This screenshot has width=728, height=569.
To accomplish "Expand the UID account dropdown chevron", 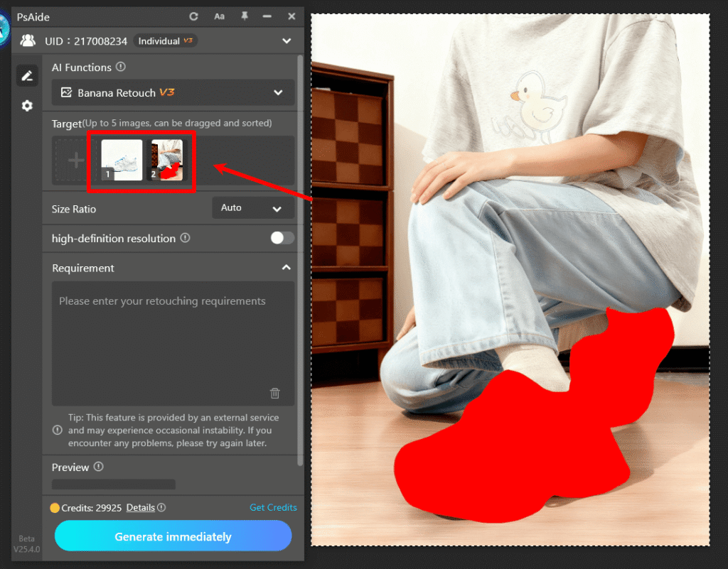I will (x=287, y=40).
